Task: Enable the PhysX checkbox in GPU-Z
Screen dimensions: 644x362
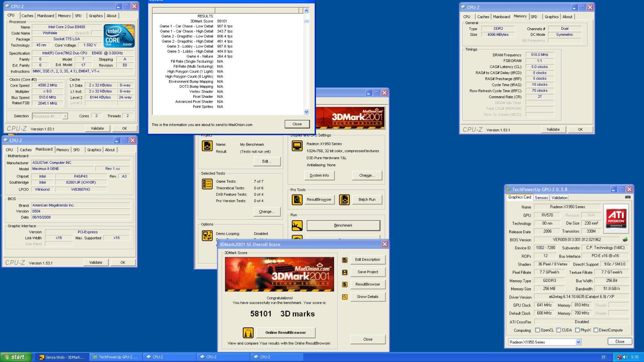Action: click(578, 330)
